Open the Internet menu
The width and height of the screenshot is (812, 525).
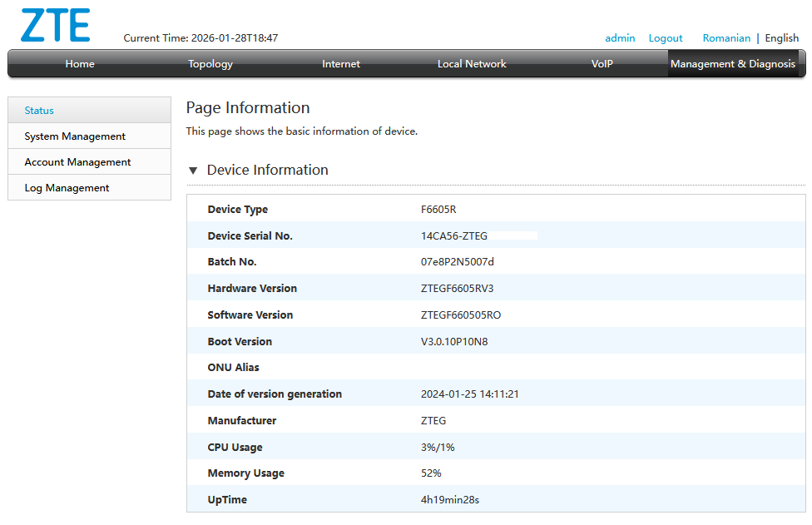coord(340,63)
